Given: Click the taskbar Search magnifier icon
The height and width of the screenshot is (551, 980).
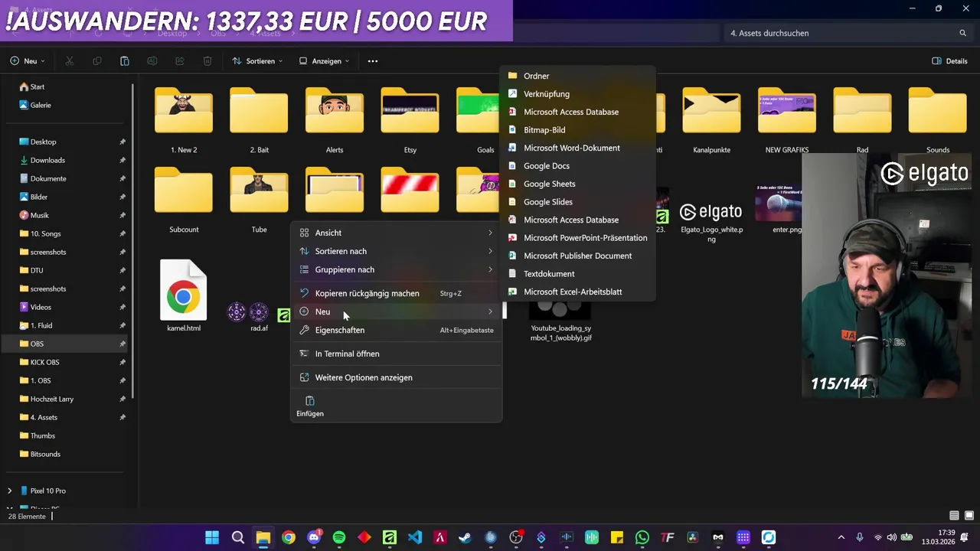Looking at the screenshot, I should pos(238,537).
